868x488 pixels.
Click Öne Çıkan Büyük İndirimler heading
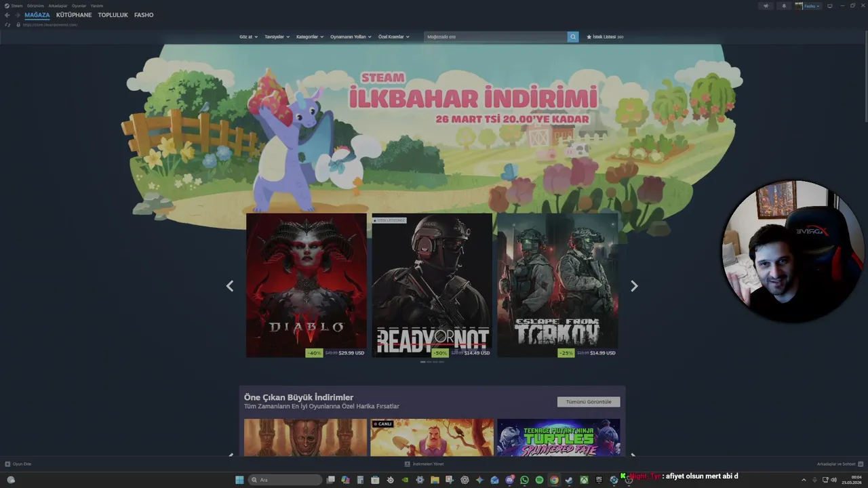click(298, 397)
